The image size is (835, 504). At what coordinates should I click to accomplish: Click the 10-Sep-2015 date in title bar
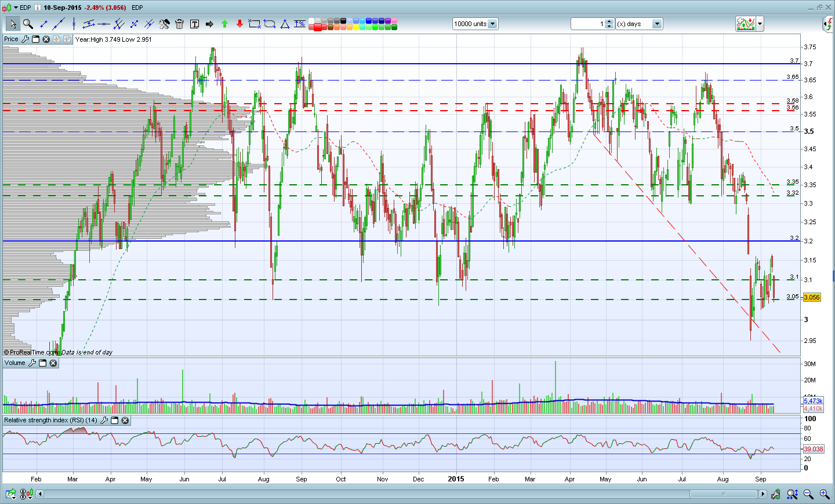pyautogui.click(x=63, y=8)
